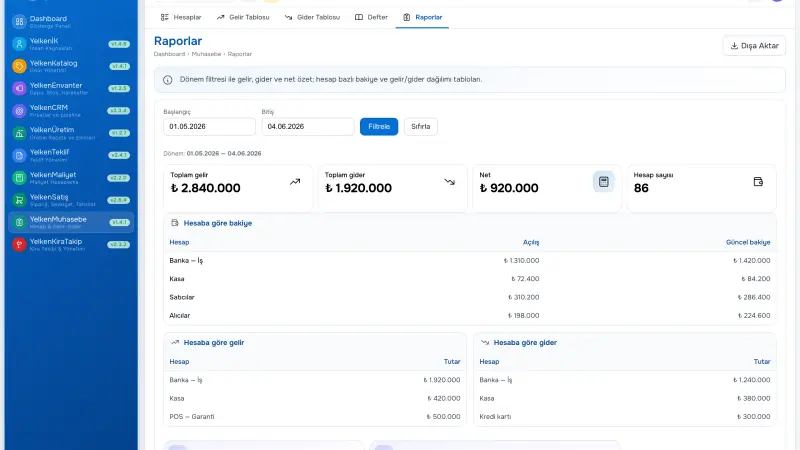Image resolution: width=800 pixels, height=450 pixels.
Task: Click the Hesap sayısı wallet icon
Action: pos(758,182)
